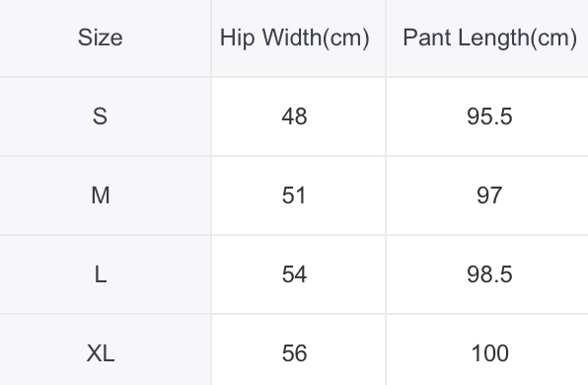Click the XL pant length cell
This screenshot has width=588, height=385.
click(x=487, y=350)
